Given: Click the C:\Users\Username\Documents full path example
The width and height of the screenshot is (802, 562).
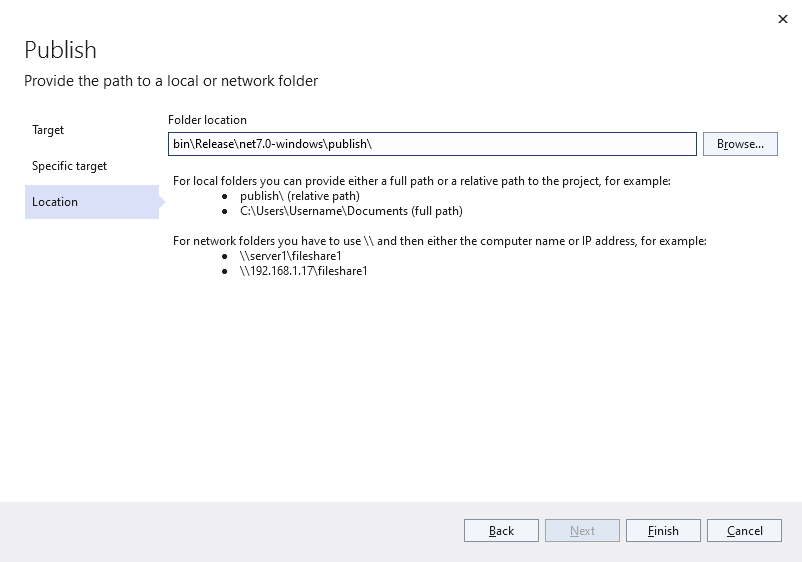Looking at the screenshot, I should click(x=351, y=211).
